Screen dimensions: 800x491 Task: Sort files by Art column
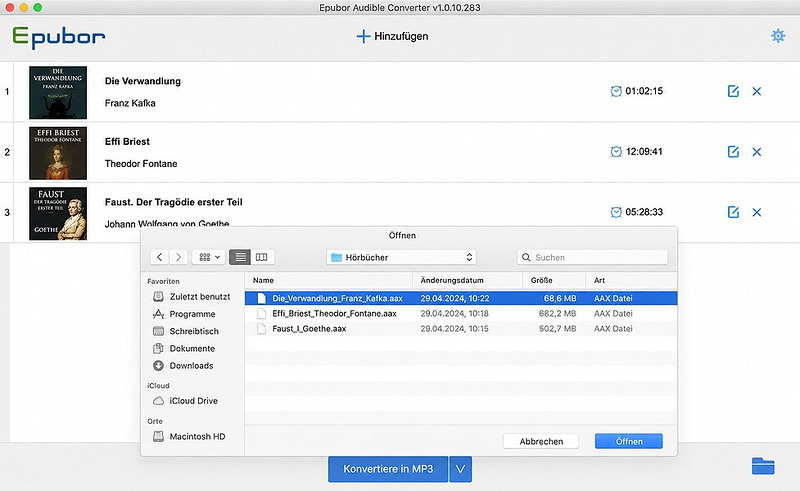(x=632, y=280)
